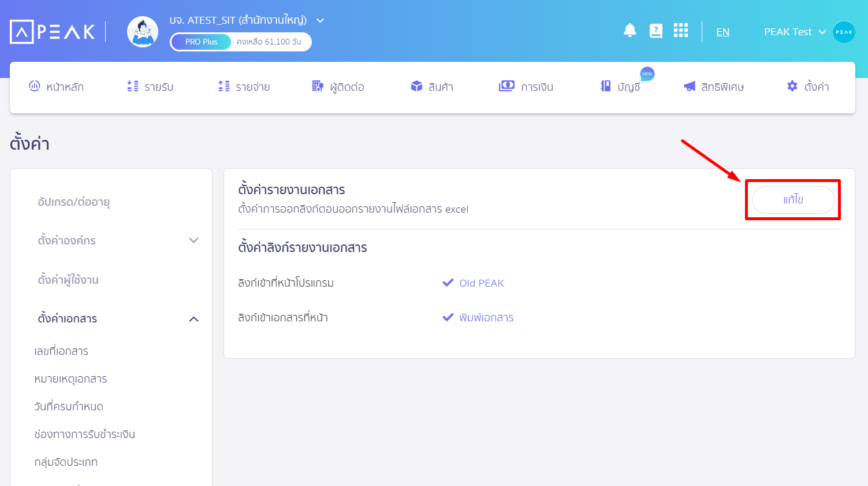
Task: Open the apps grid icon
Action: click(681, 31)
